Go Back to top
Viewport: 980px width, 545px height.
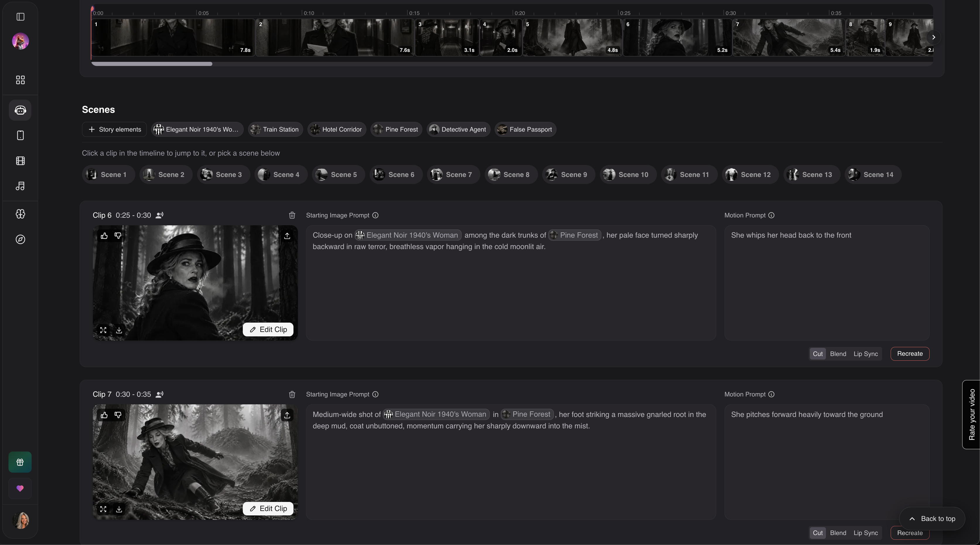click(x=932, y=519)
